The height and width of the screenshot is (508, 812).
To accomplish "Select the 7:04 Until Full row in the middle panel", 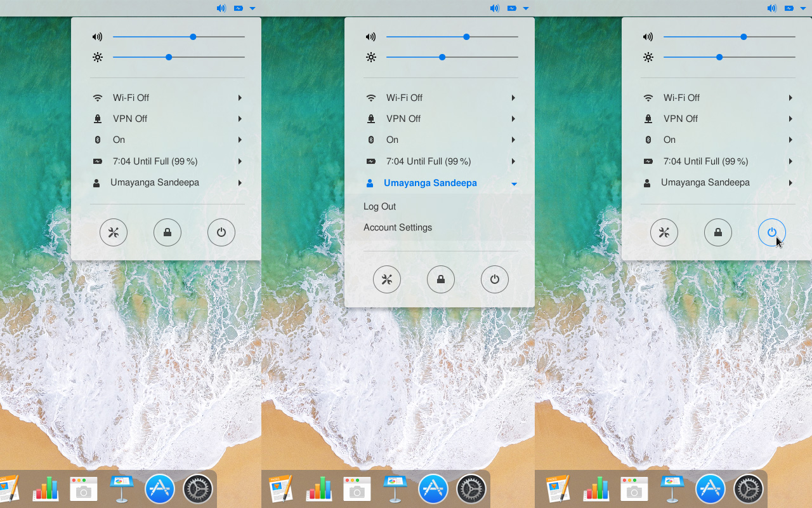I will click(x=441, y=161).
